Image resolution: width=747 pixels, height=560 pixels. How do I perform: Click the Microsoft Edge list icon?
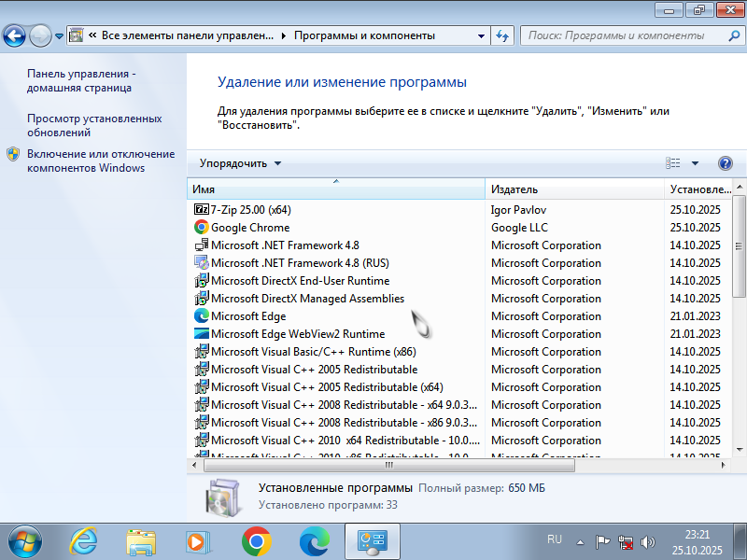(201, 316)
